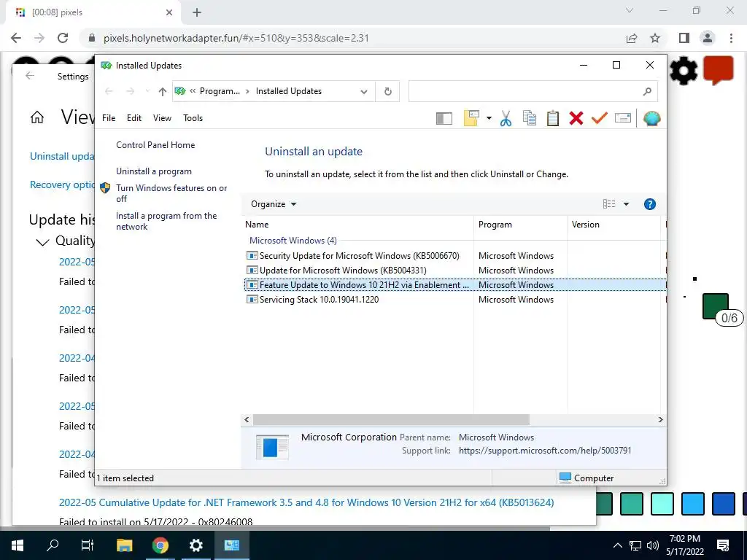Open the black gear settings icon
This screenshot has height=560, width=747.
click(683, 71)
